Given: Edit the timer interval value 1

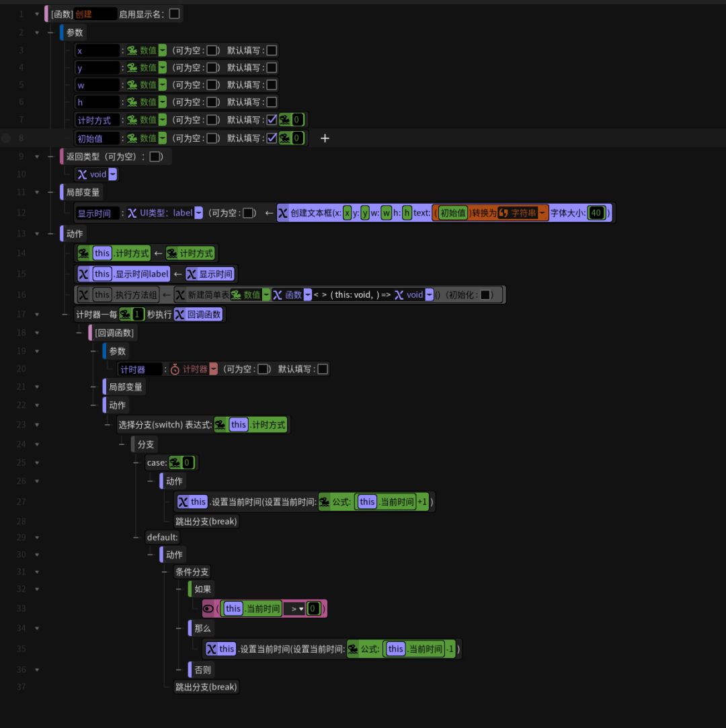Looking at the screenshot, I should click(137, 315).
